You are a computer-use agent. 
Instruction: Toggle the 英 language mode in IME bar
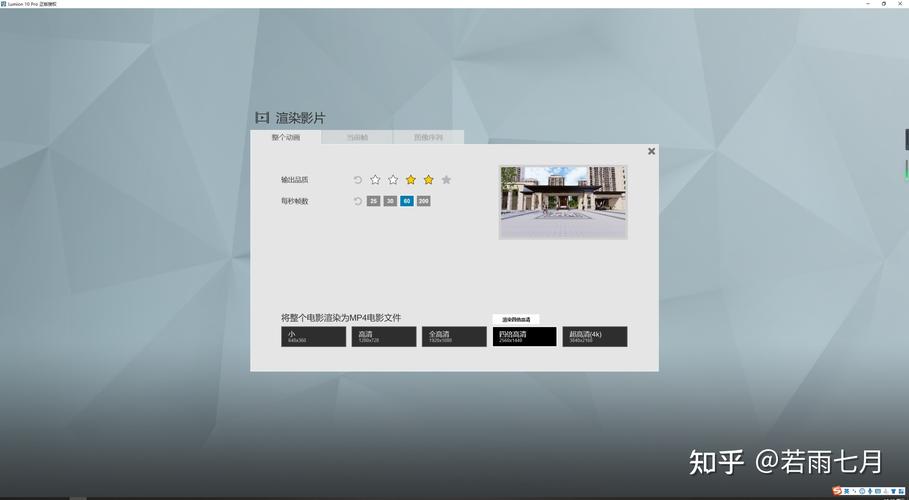[846, 491]
